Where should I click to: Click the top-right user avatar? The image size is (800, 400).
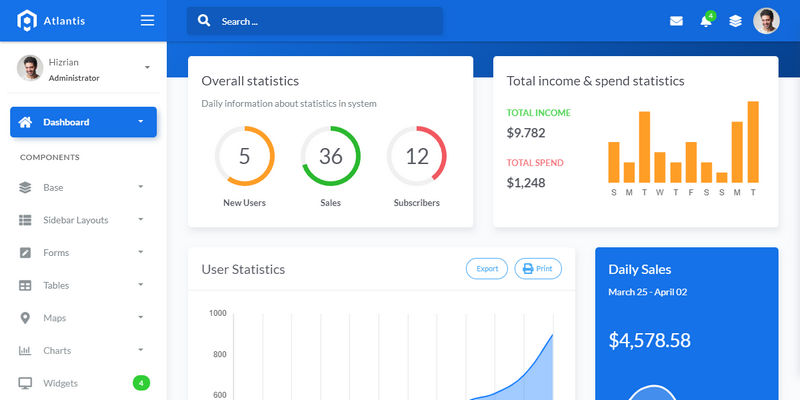[x=766, y=21]
